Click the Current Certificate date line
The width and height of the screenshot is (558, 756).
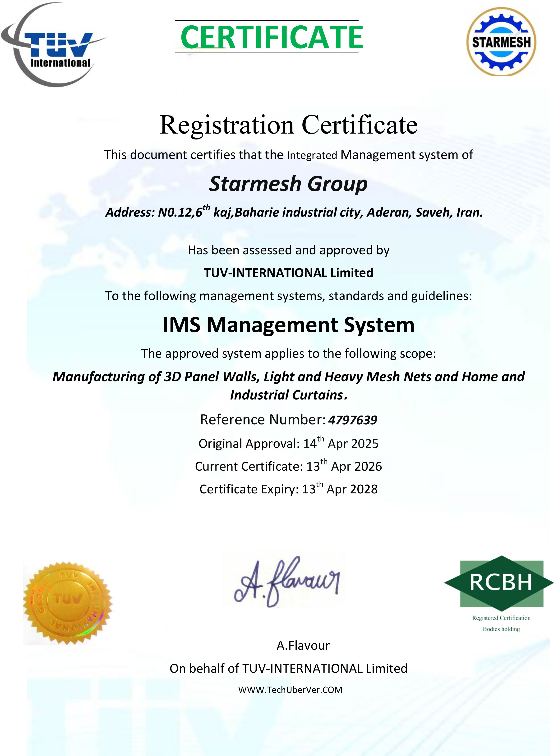pos(288,467)
